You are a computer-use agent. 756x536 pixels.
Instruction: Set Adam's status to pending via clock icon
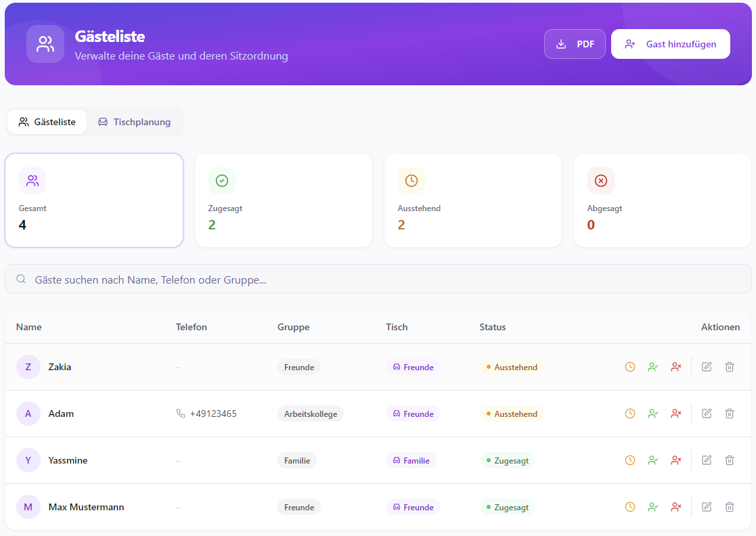629,414
